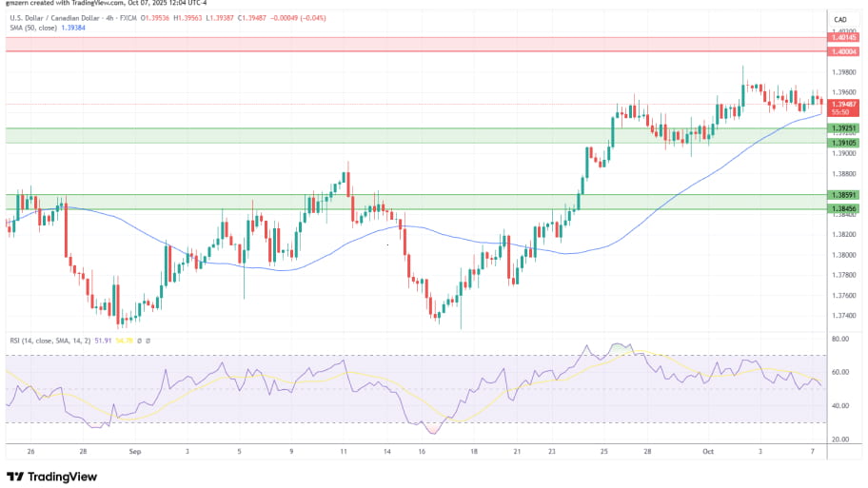Click the green support zone near 1.3925
868x488 pixels.
pos(409,135)
